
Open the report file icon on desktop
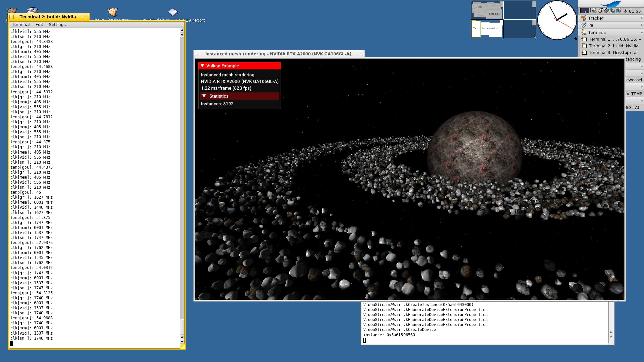pos(173,13)
